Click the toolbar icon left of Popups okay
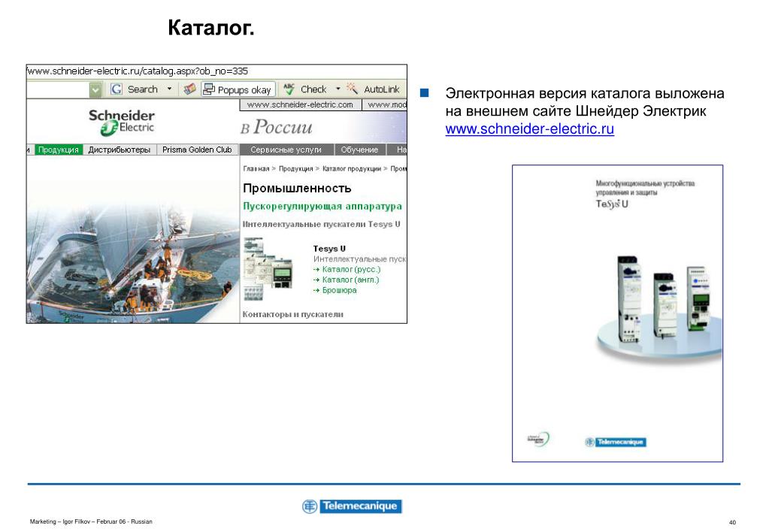 click(x=189, y=89)
